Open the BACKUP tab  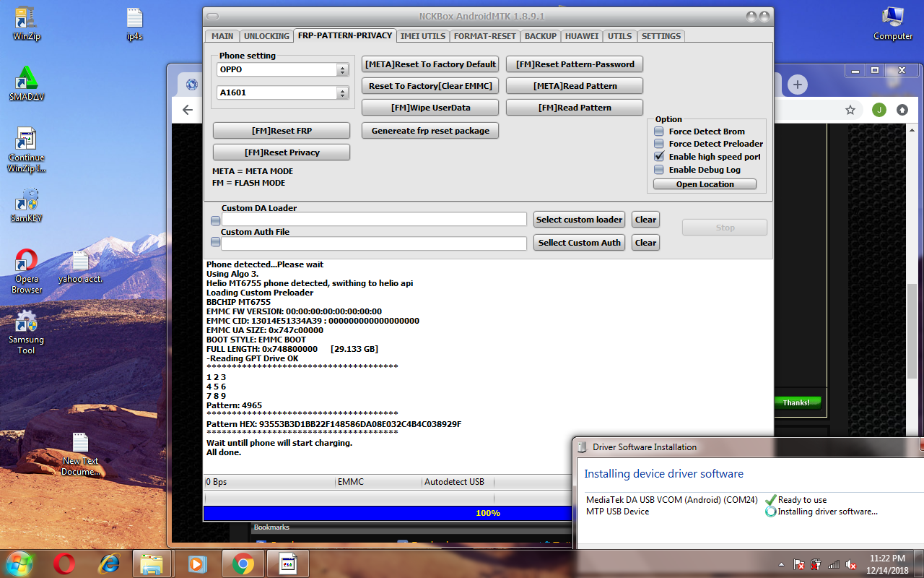(541, 36)
